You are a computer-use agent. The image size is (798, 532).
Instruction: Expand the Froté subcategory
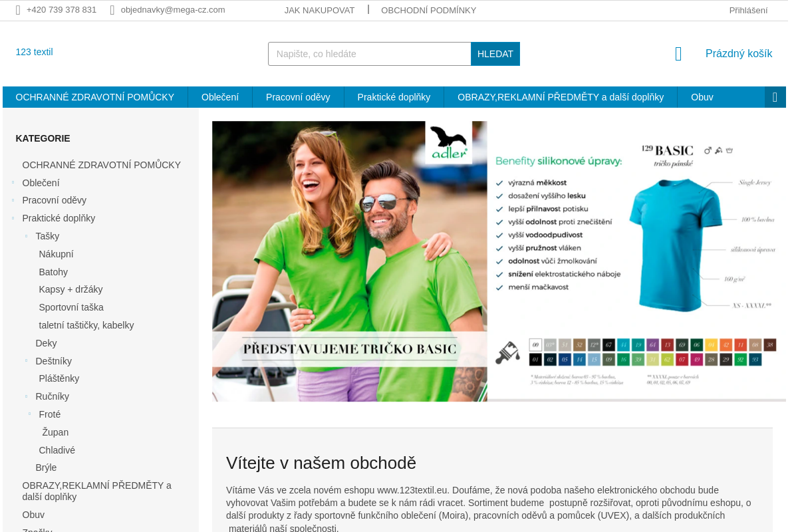pos(30,414)
